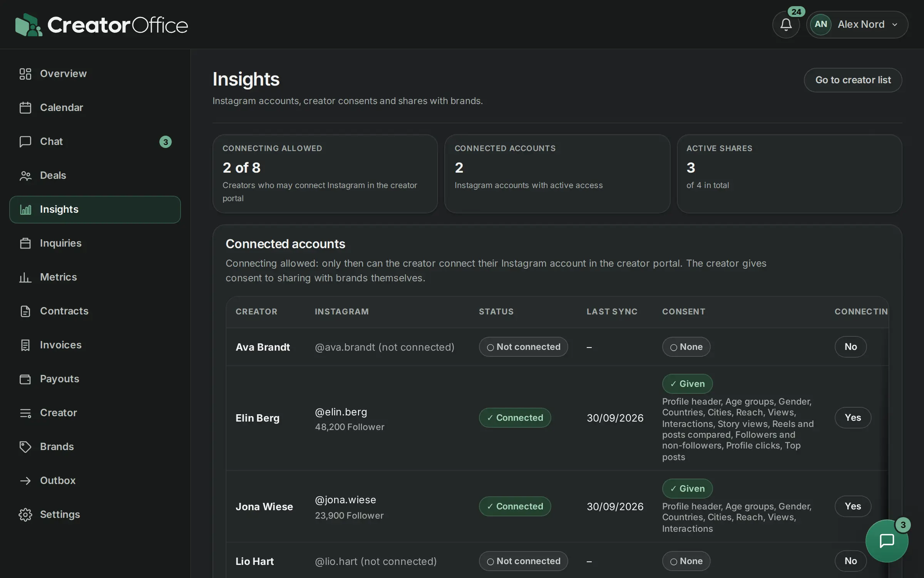Toggle connecting allowed No for Lio Hart
Screen dimensions: 924x578
tap(850, 561)
